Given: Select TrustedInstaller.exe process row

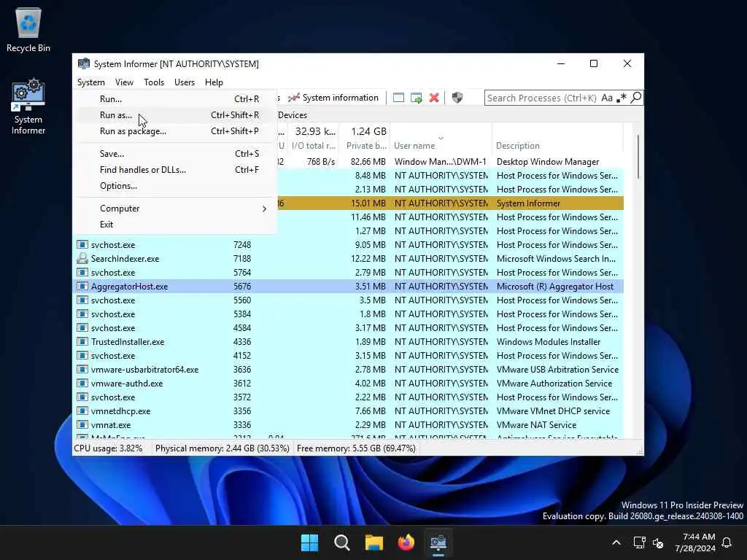Looking at the screenshot, I should [x=349, y=342].
